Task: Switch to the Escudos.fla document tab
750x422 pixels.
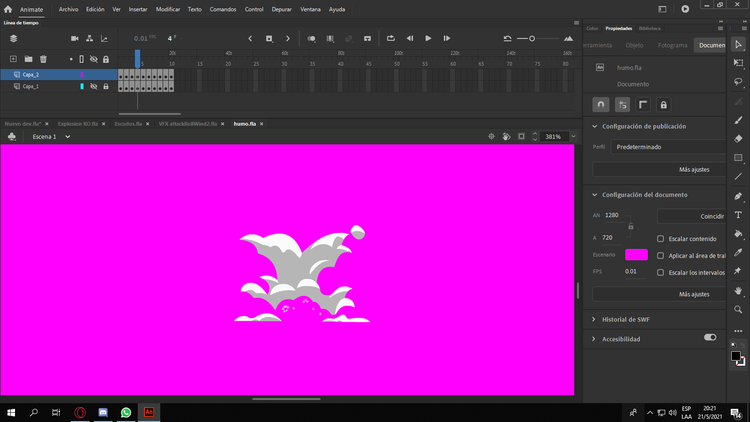Action: pos(128,123)
